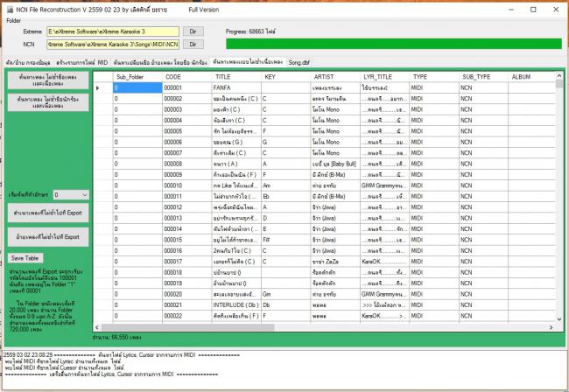The height and width of the screenshot is (392, 569).
Task: Open the first tab 'ตัด/ย้าย กรองข้อมูล'
Action: click(x=28, y=62)
